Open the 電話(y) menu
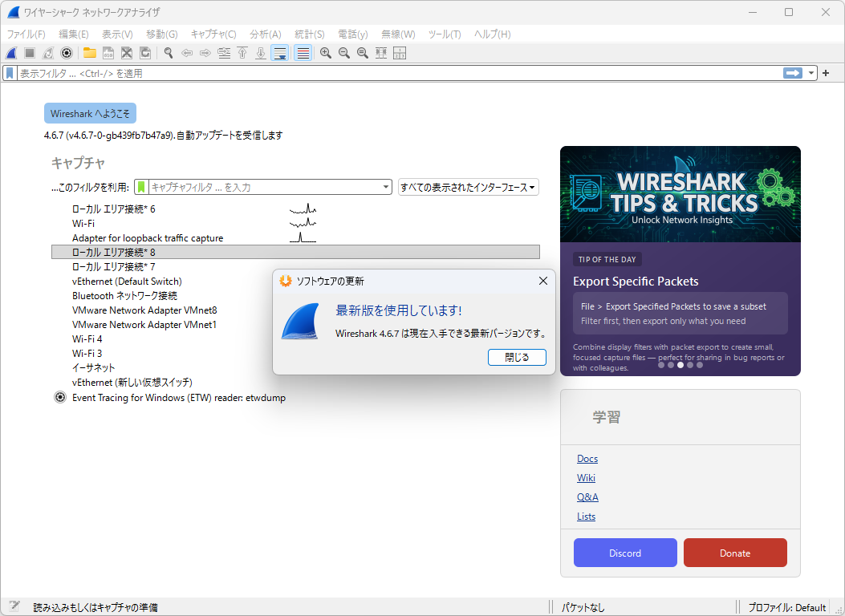 click(x=353, y=34)
